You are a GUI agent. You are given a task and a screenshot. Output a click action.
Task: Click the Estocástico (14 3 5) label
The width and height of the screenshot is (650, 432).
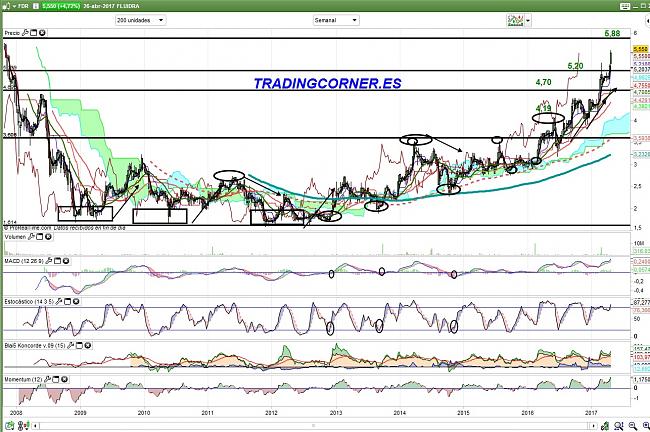click(x=29, y=301)
